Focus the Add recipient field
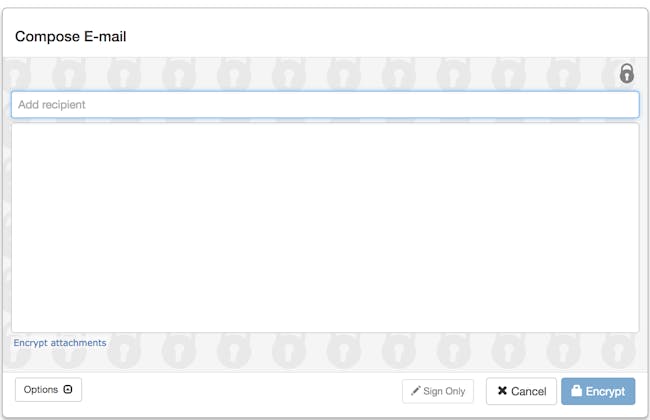650x420 pixels. (x=325, y=104)
